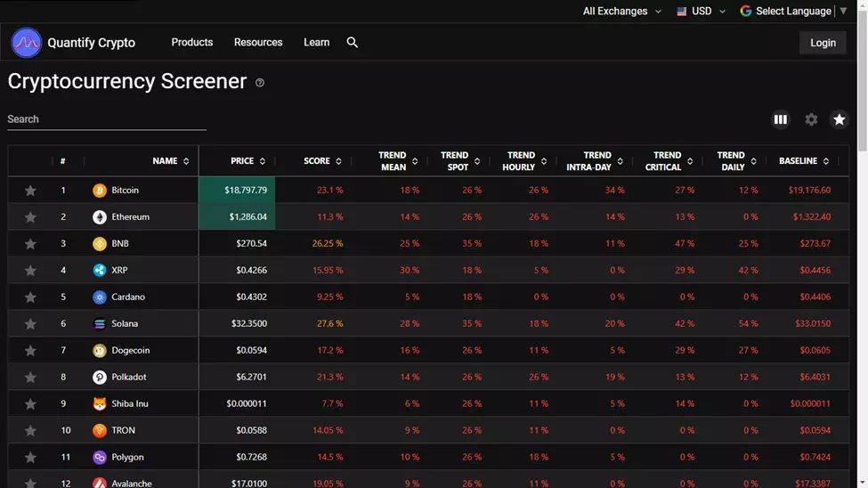Screen dimensions: 868x488
Task: Click the Bitcoin coin icon
Action: (x=100, y=191)
